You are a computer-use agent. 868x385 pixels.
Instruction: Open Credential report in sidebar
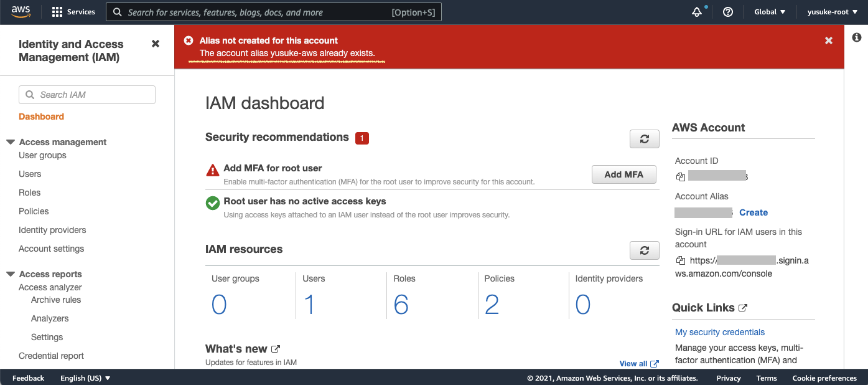click(51, 356)
